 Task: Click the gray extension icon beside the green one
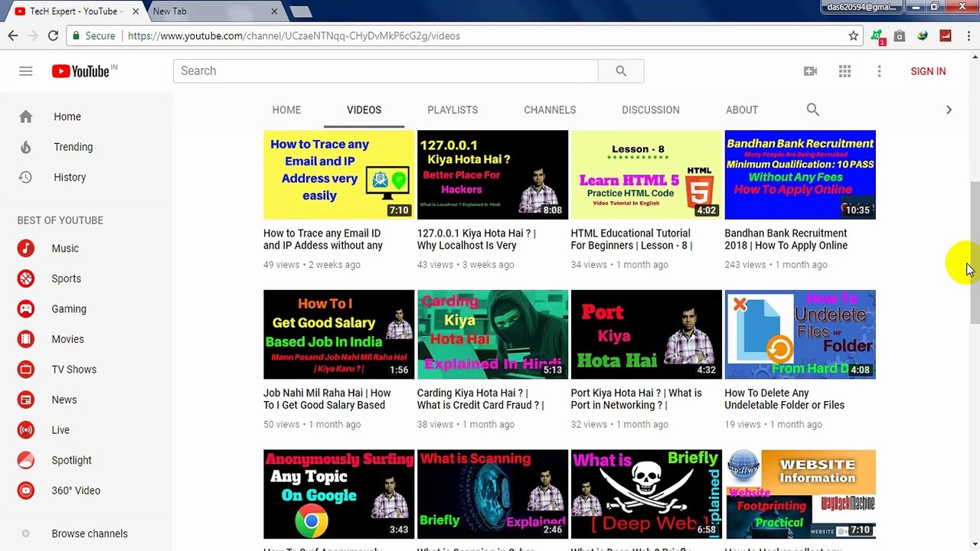tap(900, 36)
